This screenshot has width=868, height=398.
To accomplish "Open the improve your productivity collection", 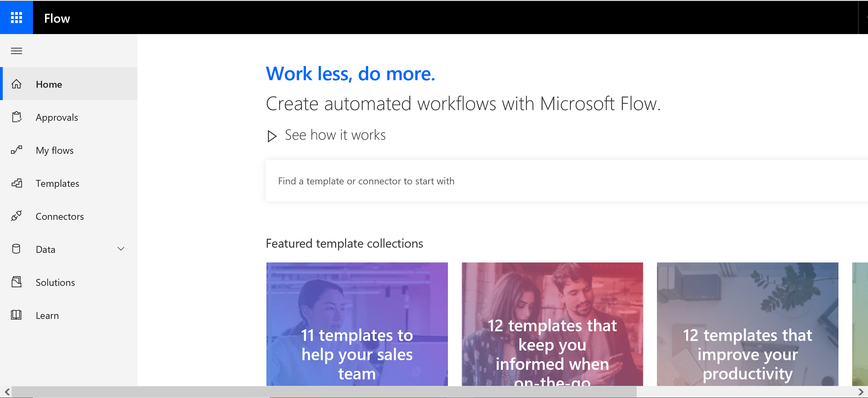I will pos(747,324).
